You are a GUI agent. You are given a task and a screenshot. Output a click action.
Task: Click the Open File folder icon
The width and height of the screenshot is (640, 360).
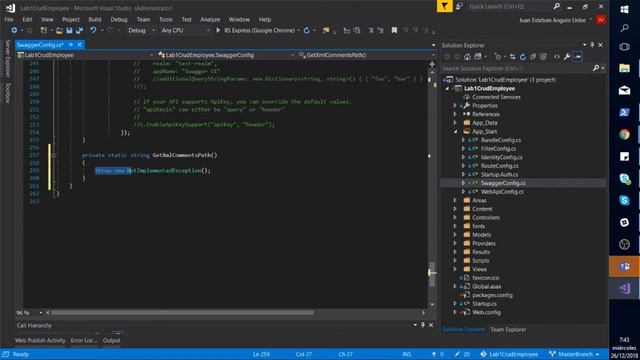click(60, 30)
